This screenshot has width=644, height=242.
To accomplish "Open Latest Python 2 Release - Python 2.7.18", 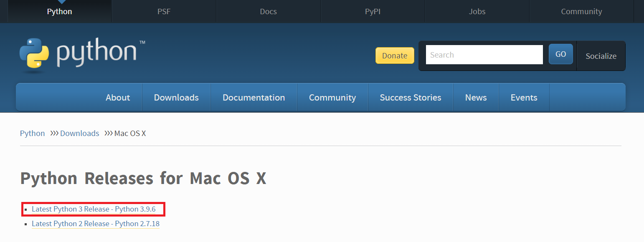I will click(96, 224).
